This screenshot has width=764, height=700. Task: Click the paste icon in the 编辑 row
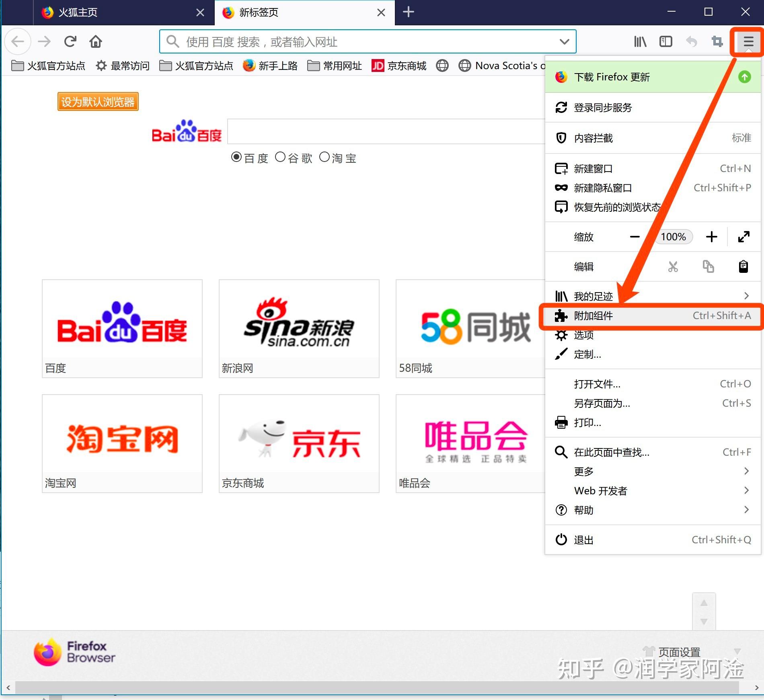click(743, 266)
